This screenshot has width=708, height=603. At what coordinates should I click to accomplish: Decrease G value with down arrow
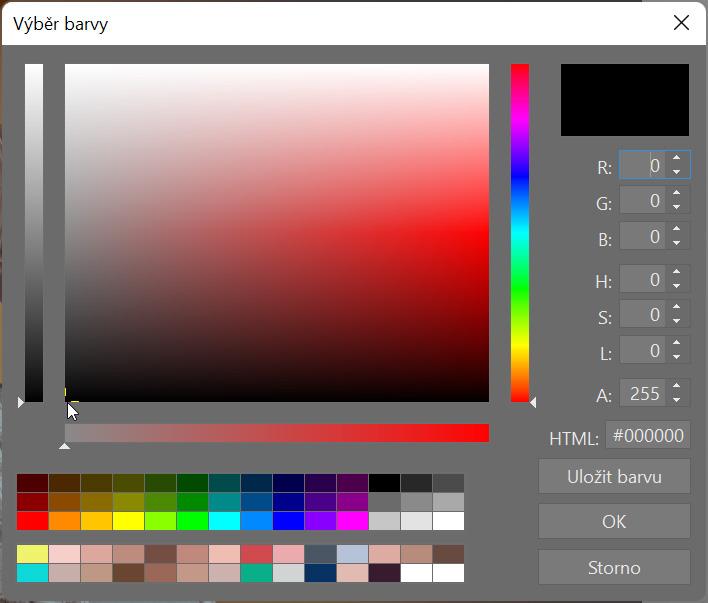coord(676,207)
